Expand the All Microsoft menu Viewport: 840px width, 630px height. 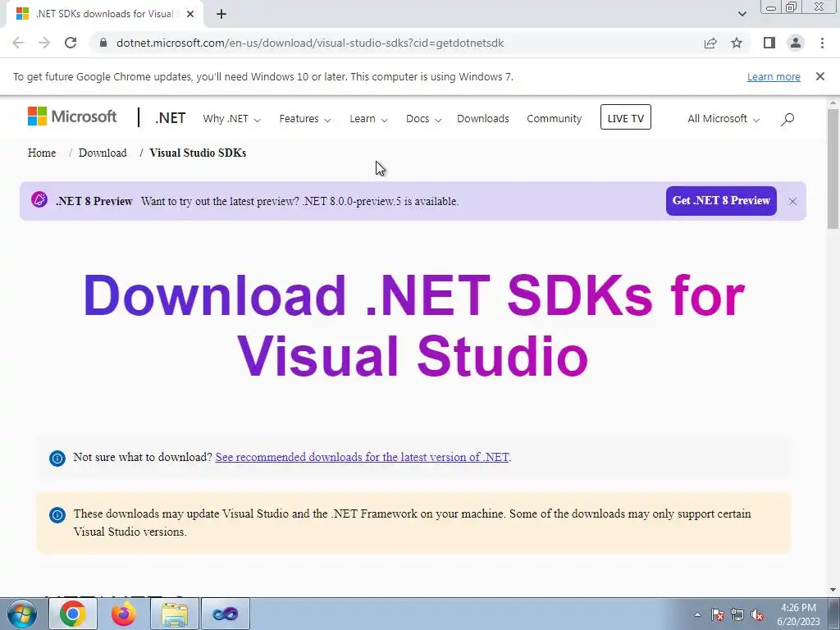click(724, 119)
